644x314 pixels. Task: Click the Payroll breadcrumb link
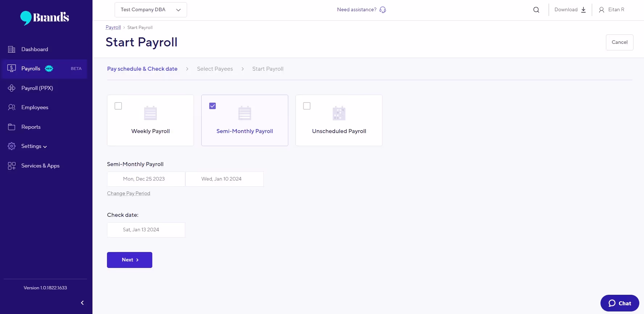[113, 28]
